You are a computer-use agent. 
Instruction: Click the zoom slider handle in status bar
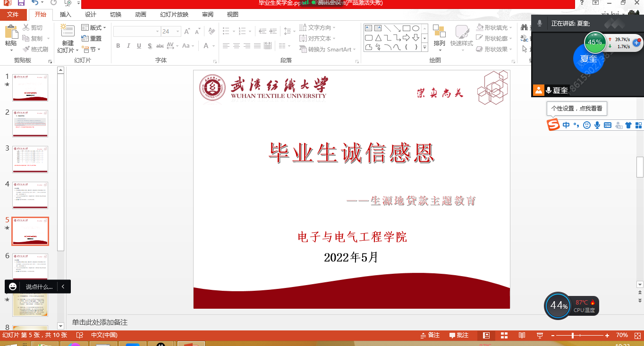pos(573,335)
